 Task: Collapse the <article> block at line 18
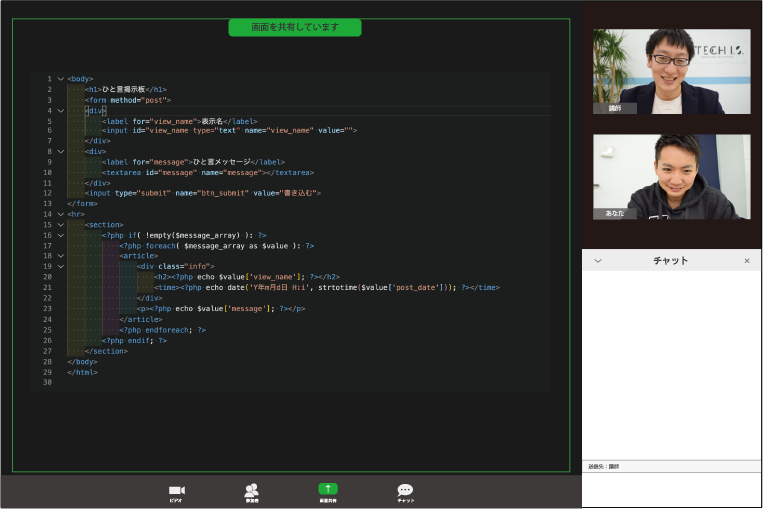coord(60,256)
